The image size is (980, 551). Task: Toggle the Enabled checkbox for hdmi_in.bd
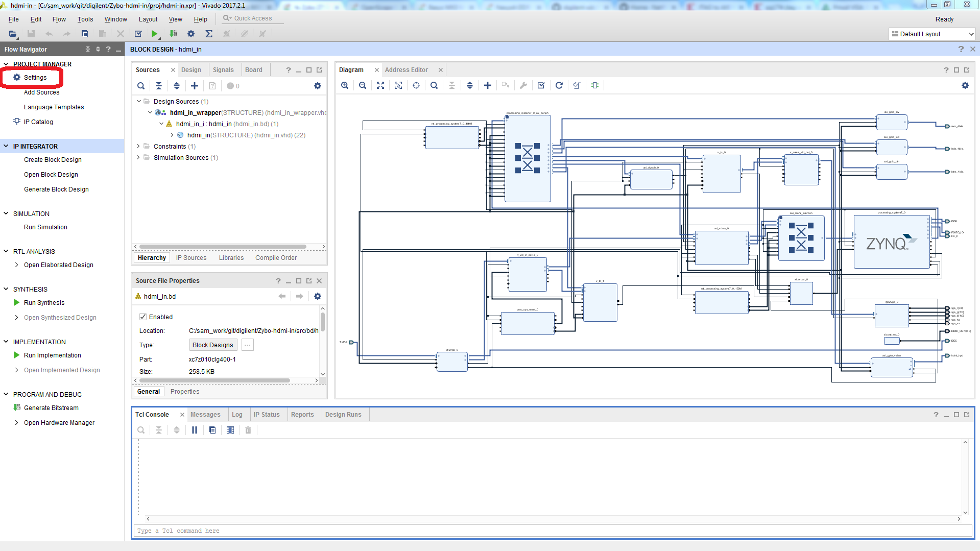[143, 317]
